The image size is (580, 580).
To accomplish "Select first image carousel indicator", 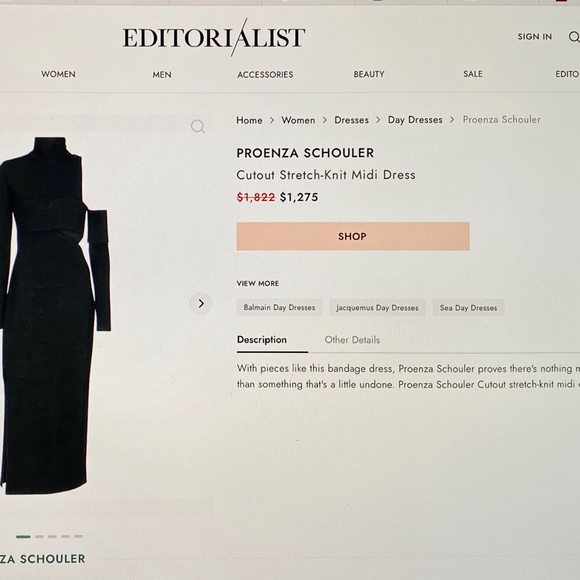I will [23, 536].
